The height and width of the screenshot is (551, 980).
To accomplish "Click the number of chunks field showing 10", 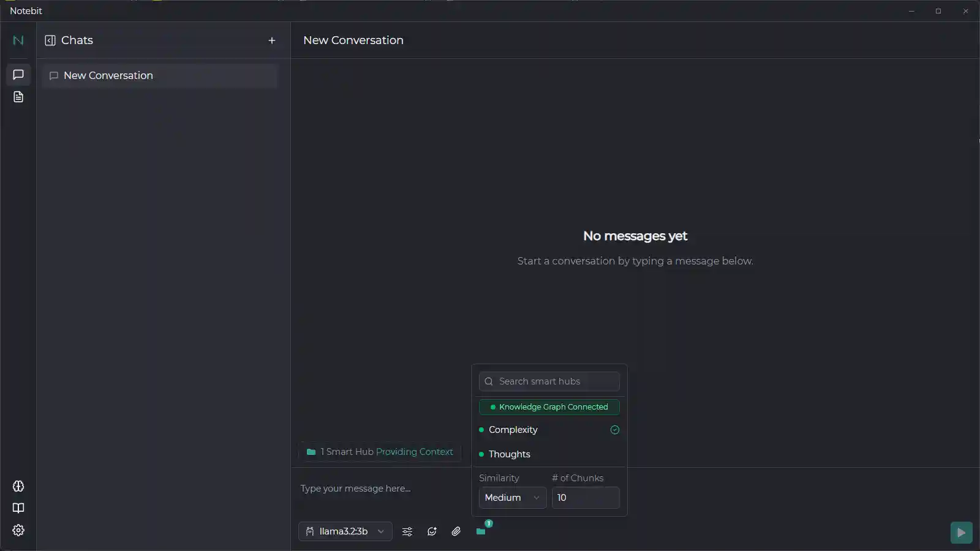I will pyautogui.click(x=586, y=498).
